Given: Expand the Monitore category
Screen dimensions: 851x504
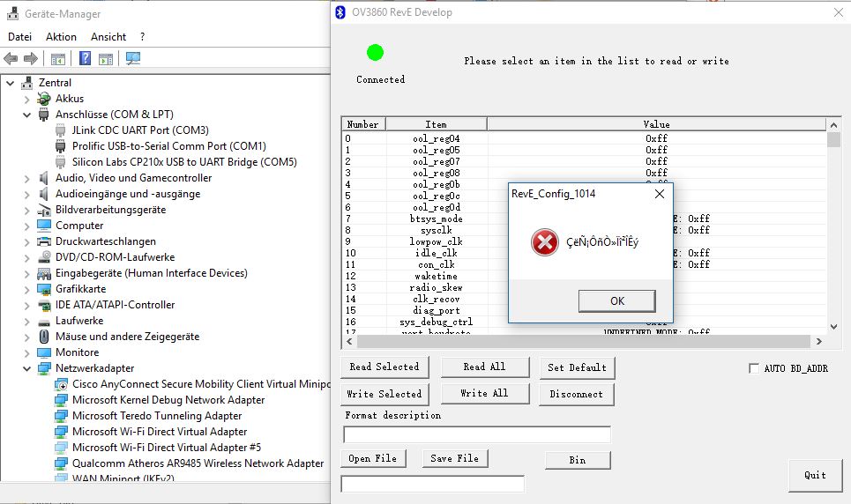Looking at the screenshot, I should click(x=27, y=352).
